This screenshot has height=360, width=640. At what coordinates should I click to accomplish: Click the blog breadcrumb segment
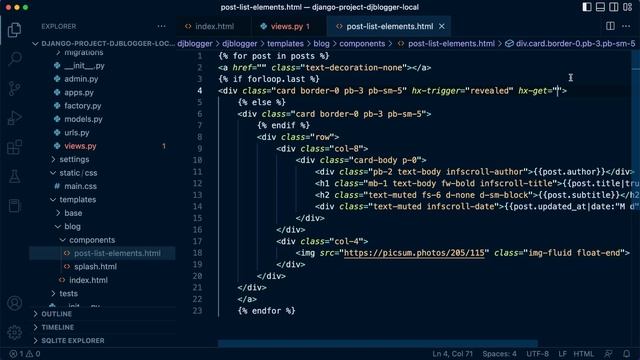pyautogui.click(x=321, y=43)
